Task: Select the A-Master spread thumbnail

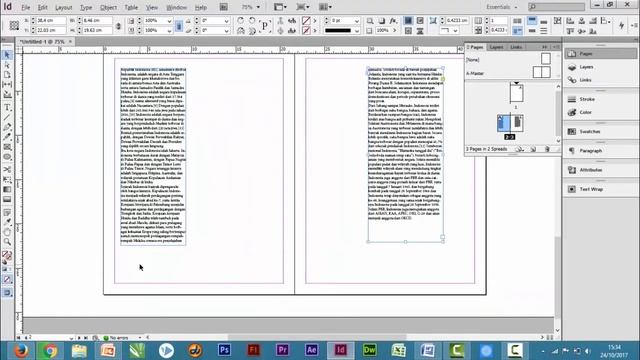Action: click(542, 73)
